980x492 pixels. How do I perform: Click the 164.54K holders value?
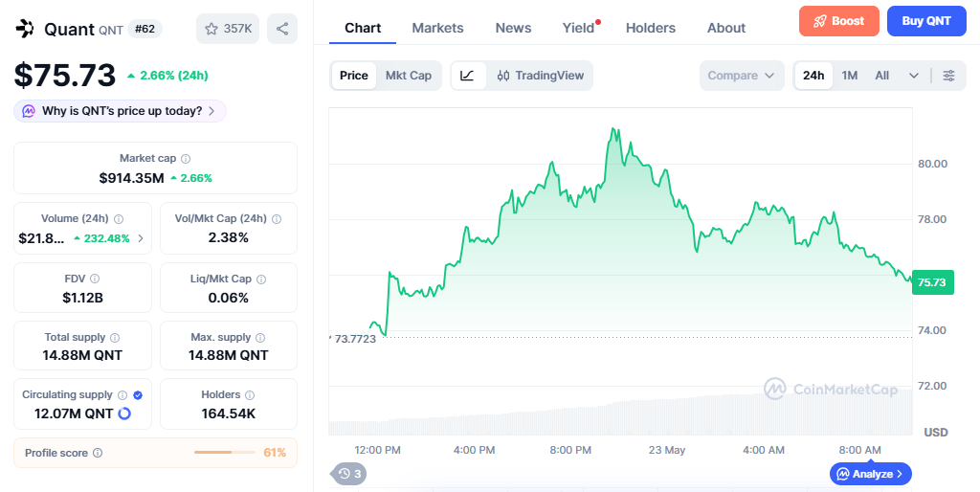(228, 414)
